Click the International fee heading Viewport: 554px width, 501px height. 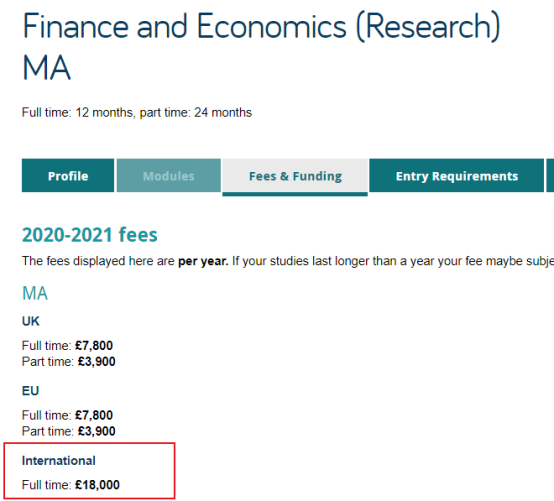point(59,461)
